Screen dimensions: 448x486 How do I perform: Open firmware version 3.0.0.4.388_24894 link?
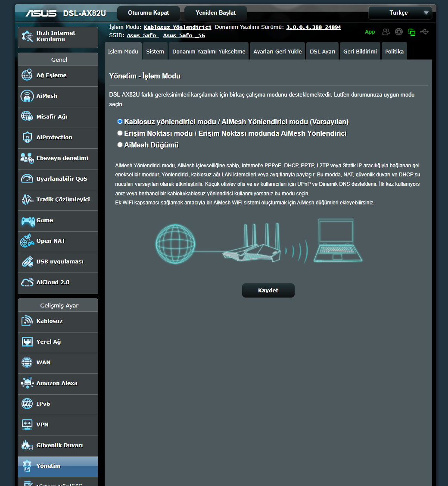[x=313, y=27]
